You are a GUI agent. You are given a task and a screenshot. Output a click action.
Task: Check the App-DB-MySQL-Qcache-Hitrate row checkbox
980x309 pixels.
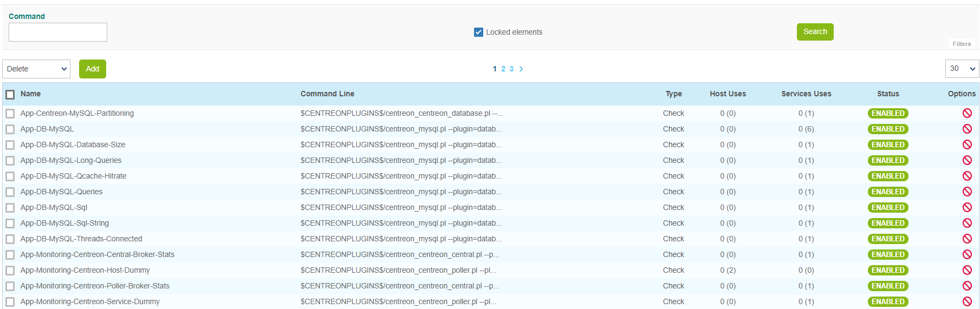(10, 176)
